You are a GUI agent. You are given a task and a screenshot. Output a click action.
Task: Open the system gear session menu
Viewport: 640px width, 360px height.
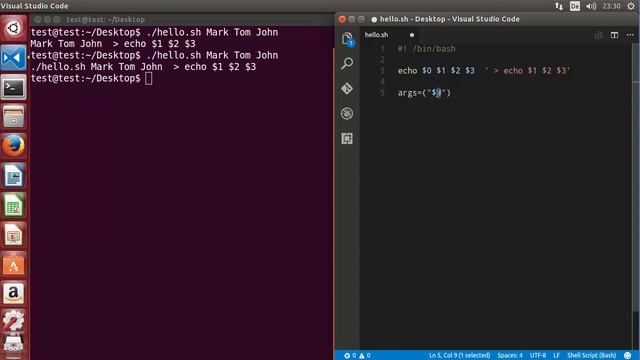(x=631, y=6)
